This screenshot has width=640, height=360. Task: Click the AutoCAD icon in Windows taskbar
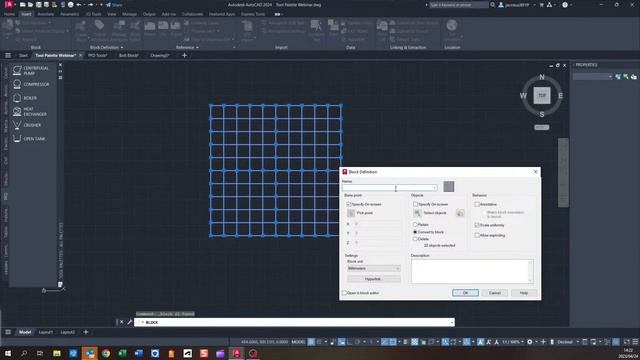coord(237,353)
